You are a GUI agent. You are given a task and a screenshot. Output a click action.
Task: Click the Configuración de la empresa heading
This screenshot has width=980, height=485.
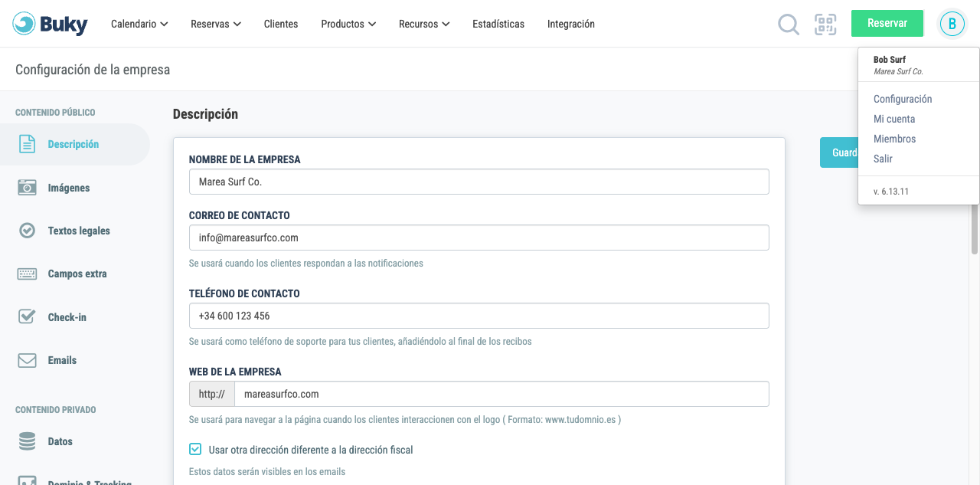(93, 70)
